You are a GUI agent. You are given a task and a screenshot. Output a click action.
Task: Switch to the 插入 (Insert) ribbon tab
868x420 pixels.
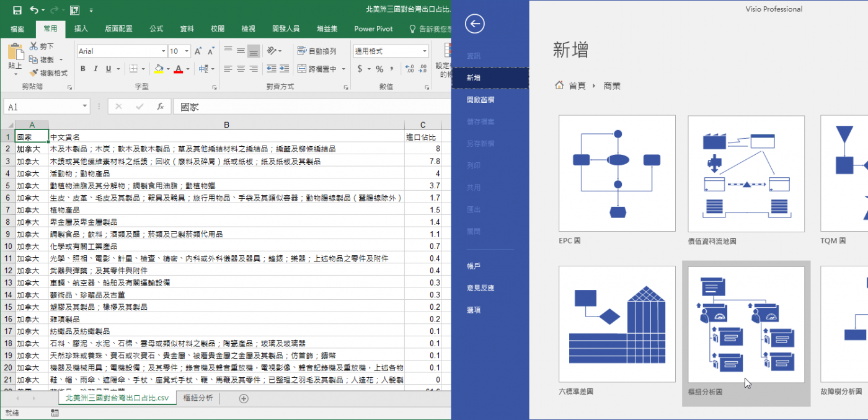coord(81,28)
